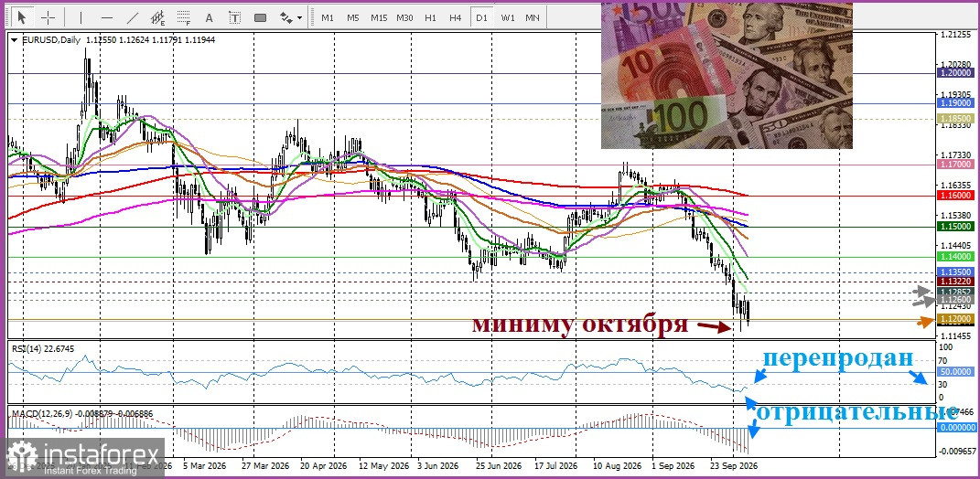Choose the rectangle shape tool

[261, 17]
